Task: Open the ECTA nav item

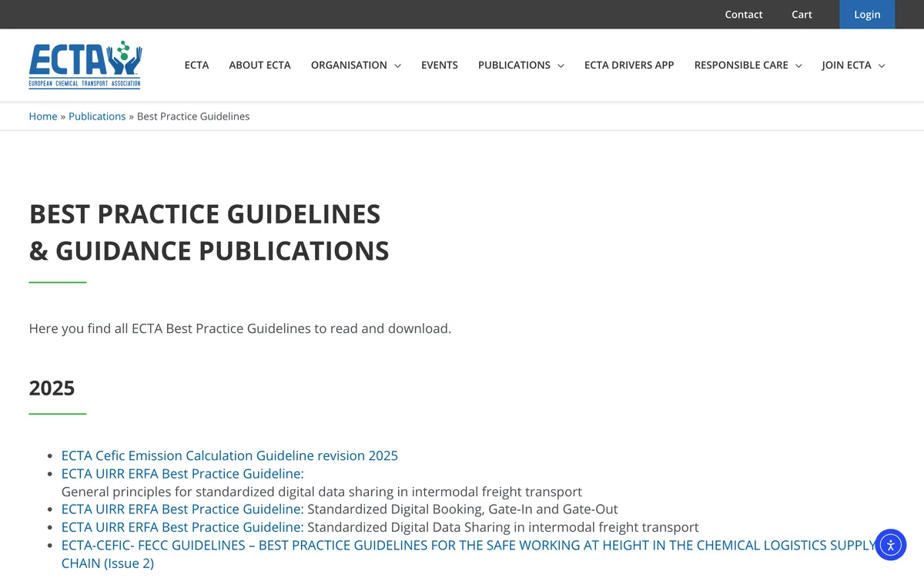Action: pos(196,66)
